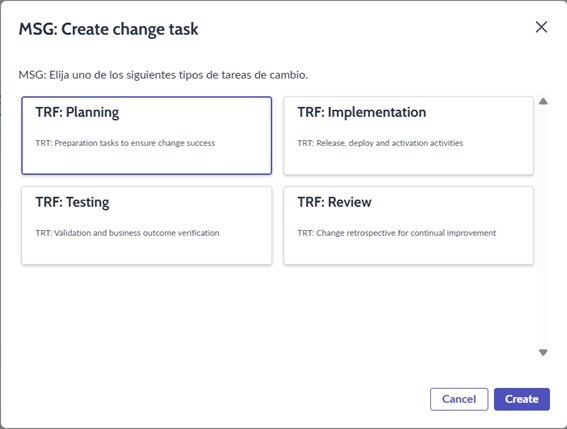Click the scrollbar up arrow
The height and width of the screenshot is (429, 567).
(x=543, y=101)
